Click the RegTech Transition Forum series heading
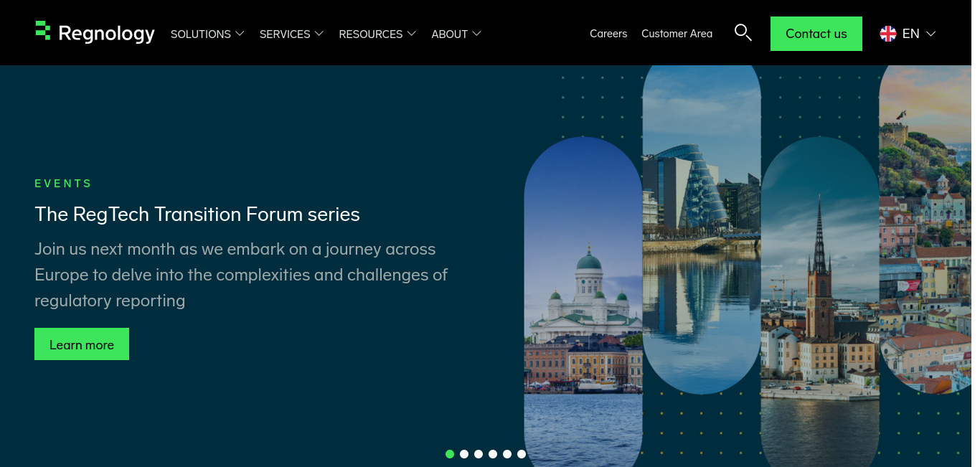The height and width of the screenshot is (467, 980). (x=197, y=214)
